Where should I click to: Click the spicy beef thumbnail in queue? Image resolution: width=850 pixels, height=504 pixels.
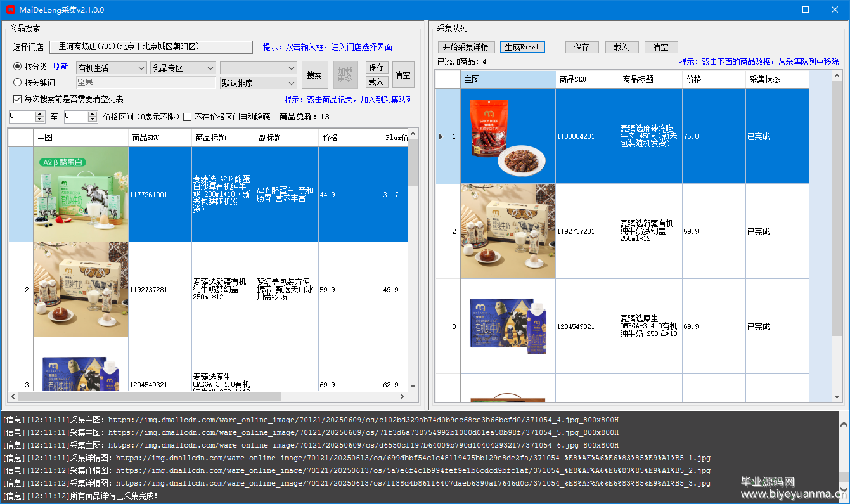(508, 136)
